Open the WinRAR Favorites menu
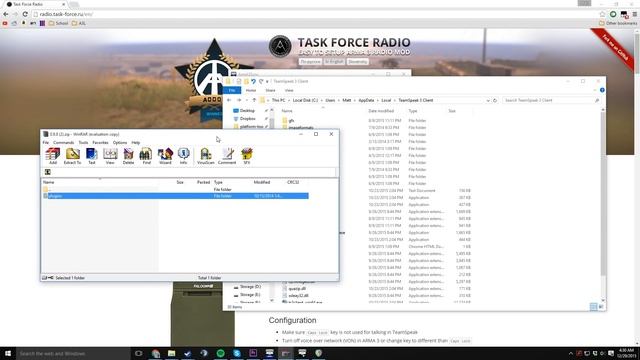640x360 pixels. [x=100, y=142]
